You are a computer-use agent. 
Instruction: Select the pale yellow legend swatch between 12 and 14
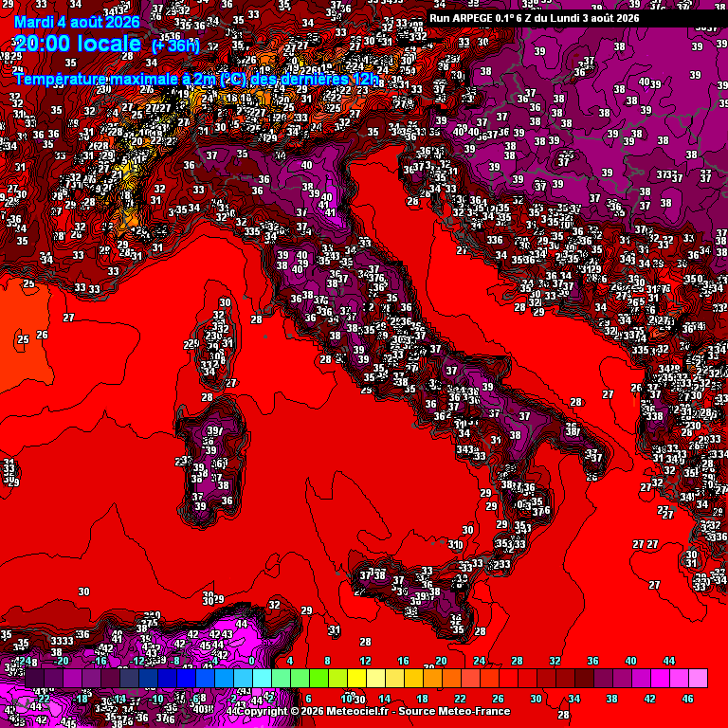coord(376,679)
